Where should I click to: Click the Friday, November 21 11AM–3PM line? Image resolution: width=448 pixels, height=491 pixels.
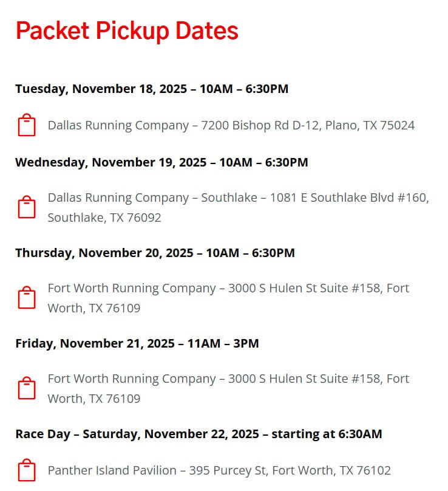point(137,343)
